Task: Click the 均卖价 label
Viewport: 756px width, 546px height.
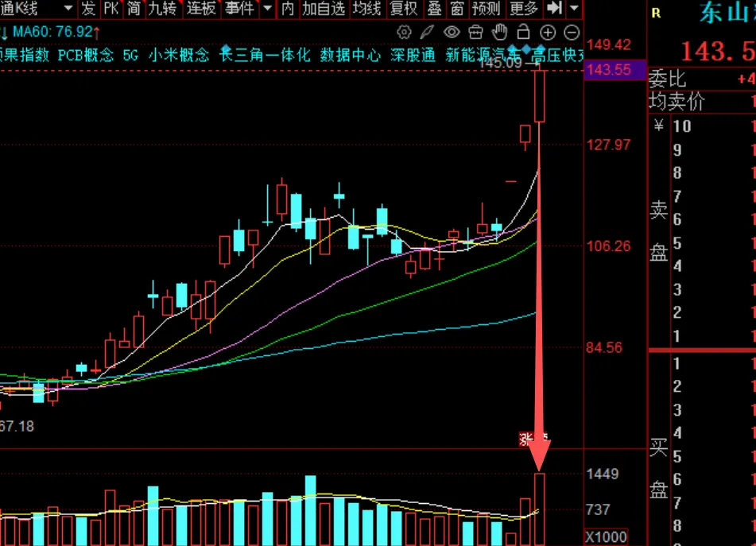Action: tap(677, 101)
